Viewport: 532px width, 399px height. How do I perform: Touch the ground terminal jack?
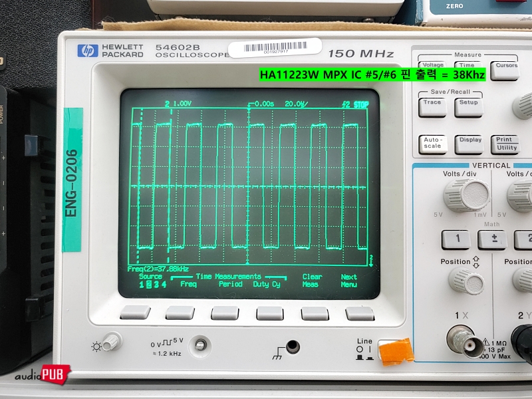[293, 346]
